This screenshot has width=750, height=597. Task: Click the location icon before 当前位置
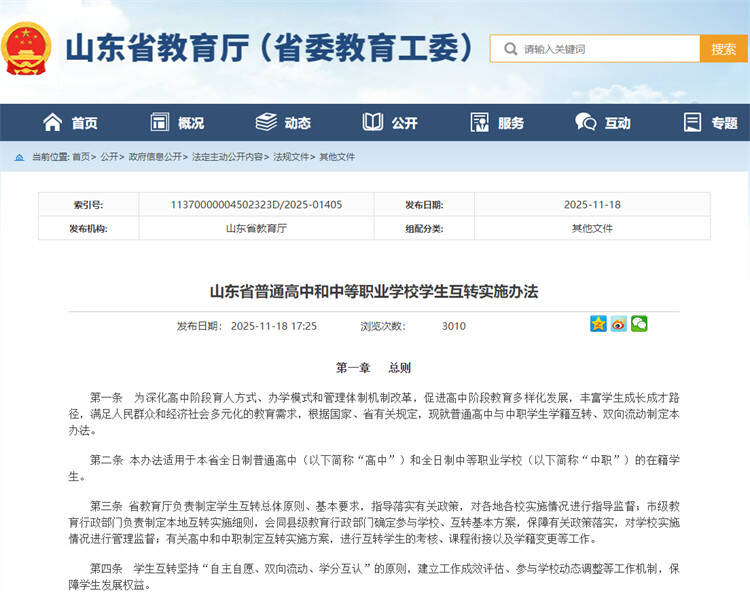click(20, 157)
